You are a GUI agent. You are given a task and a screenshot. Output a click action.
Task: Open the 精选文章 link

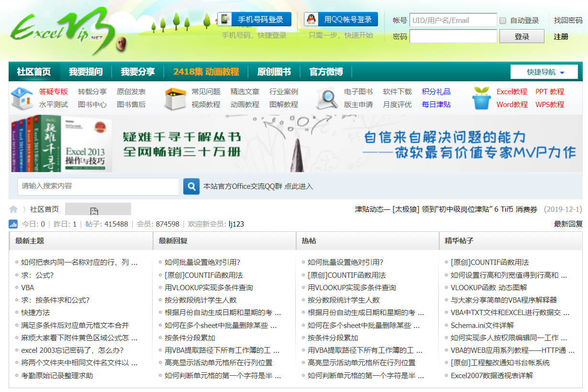click(x=245, y=91)
